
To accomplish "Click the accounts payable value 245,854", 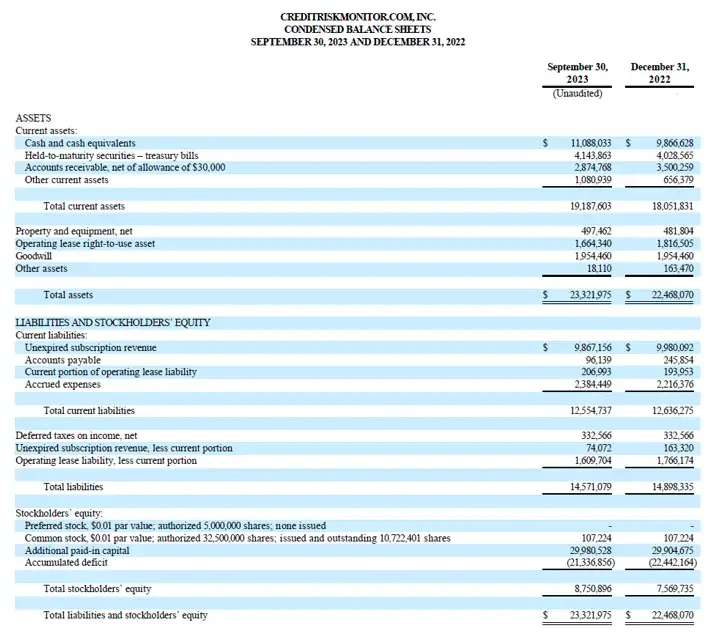I will pyautogui.click(x=678, y=360).
